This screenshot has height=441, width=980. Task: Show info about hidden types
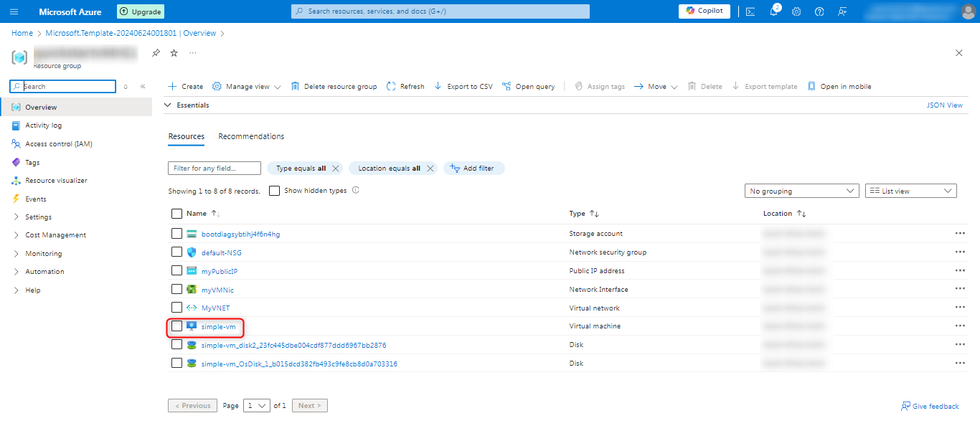[356, 191]
